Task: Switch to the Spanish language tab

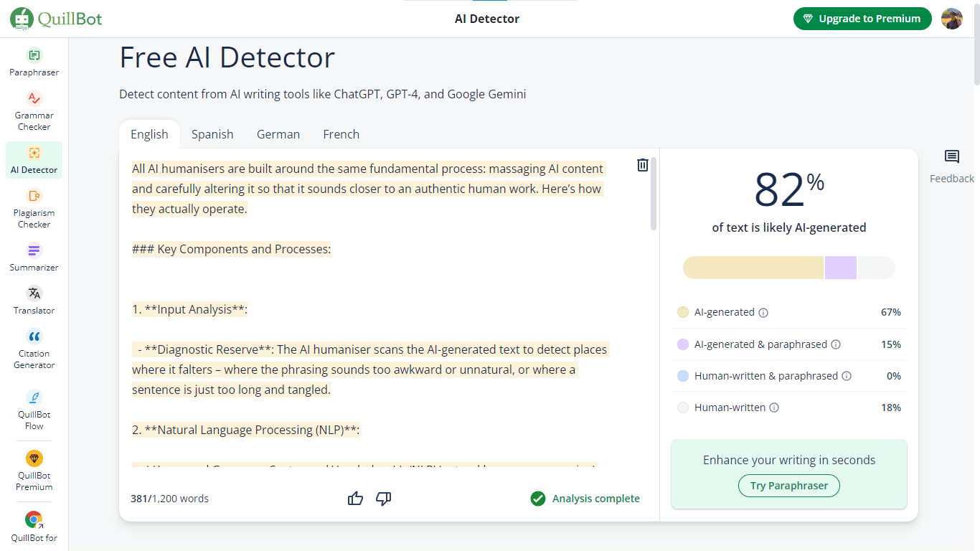Action: [212, 134]
